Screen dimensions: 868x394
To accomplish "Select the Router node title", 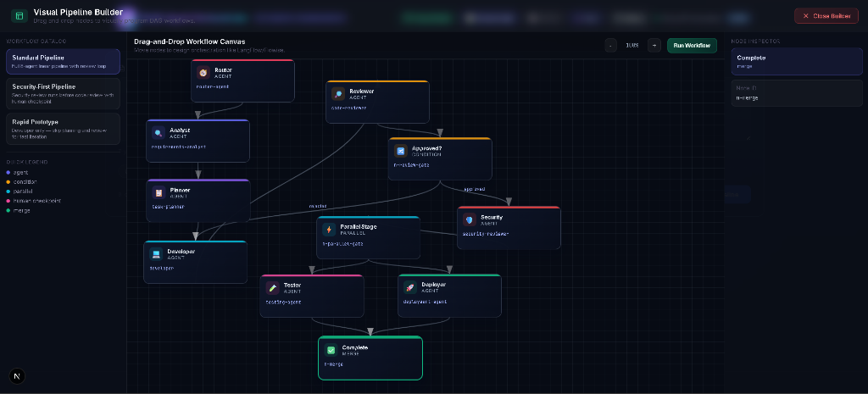I will (223, 69).
